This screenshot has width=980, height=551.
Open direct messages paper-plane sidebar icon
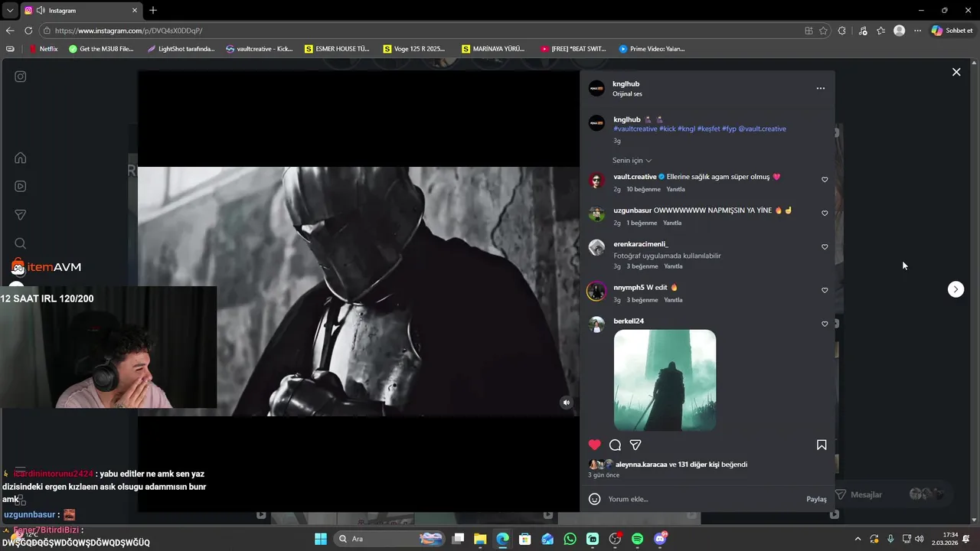[21, 215]
